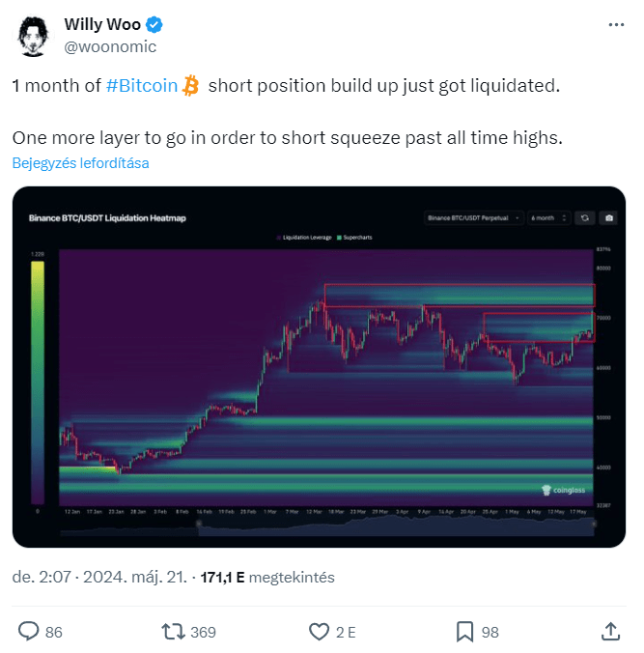Repost the tweet with retweet icon
This screenshot has height=653, width=644.
click(x=173, y=632)
